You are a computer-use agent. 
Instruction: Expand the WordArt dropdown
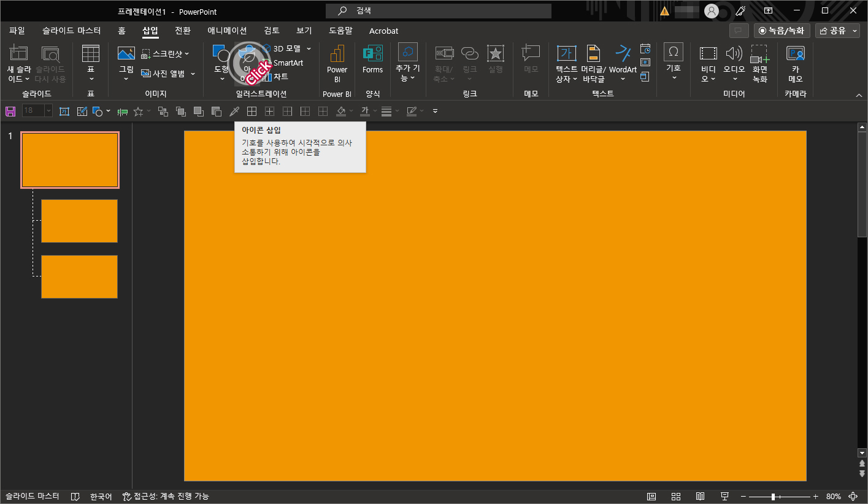pyautogui.click(x=623, y=79)
